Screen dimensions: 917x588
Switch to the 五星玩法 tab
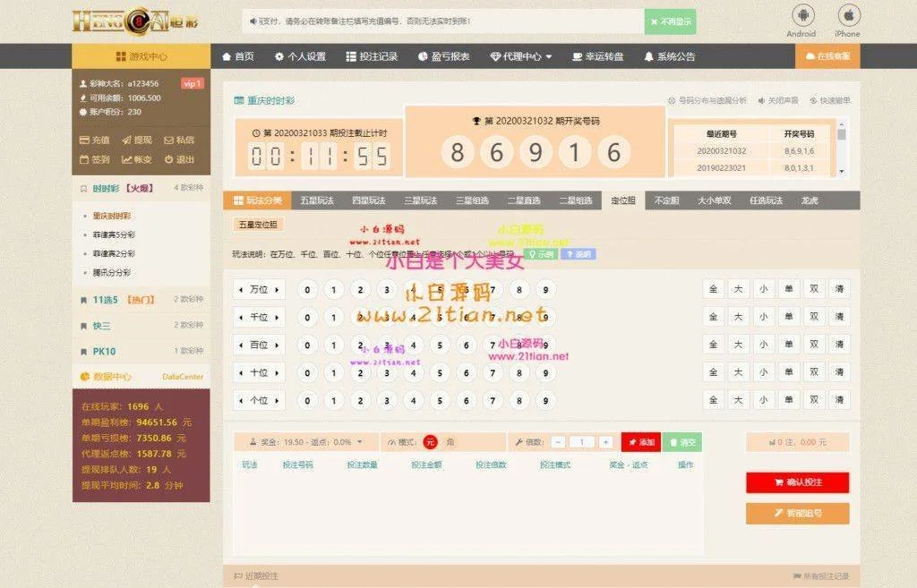click(316, 200)
